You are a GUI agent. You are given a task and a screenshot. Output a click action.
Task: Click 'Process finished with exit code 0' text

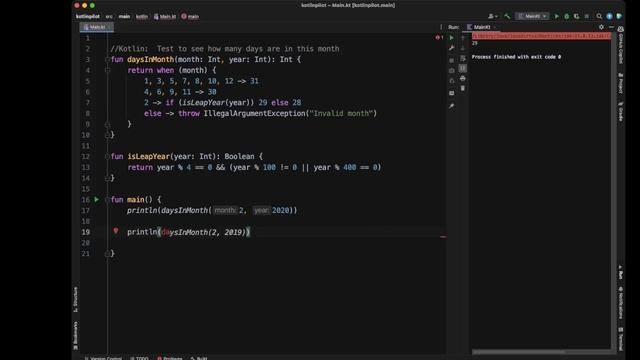tap(516, 57)
